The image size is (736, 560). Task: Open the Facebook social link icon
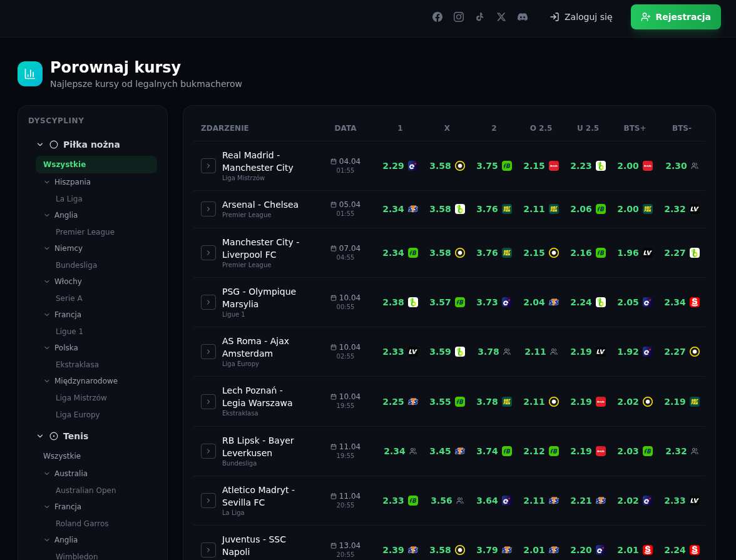437,17
